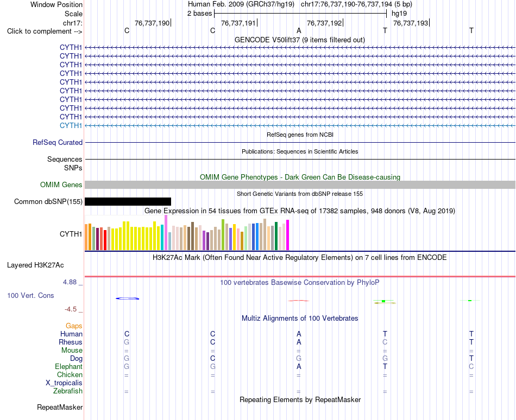This screenshot has width=516, height=420.
Task: Open the 100 Vert. Cons track label
Action: pyautogui.click(x=30, y=295)
